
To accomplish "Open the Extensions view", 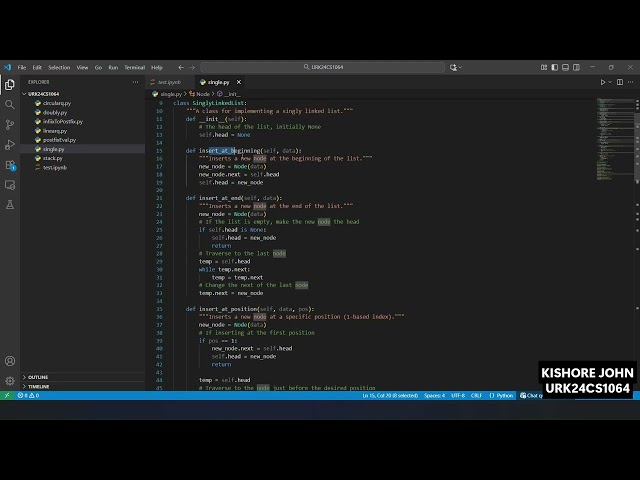I will (10, 165).
